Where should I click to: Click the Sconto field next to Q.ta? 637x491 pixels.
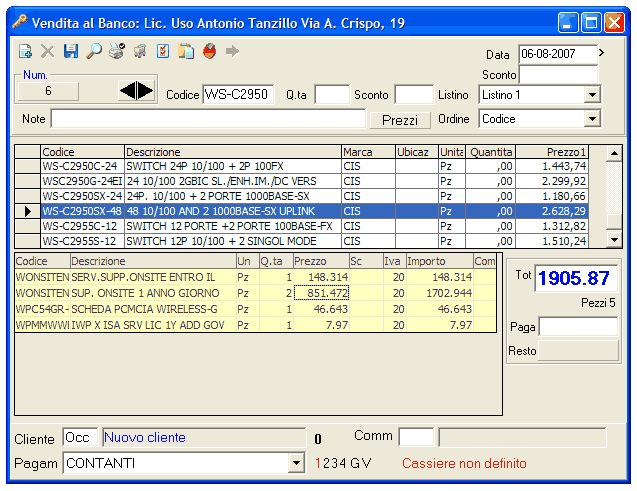pos(414,95)
